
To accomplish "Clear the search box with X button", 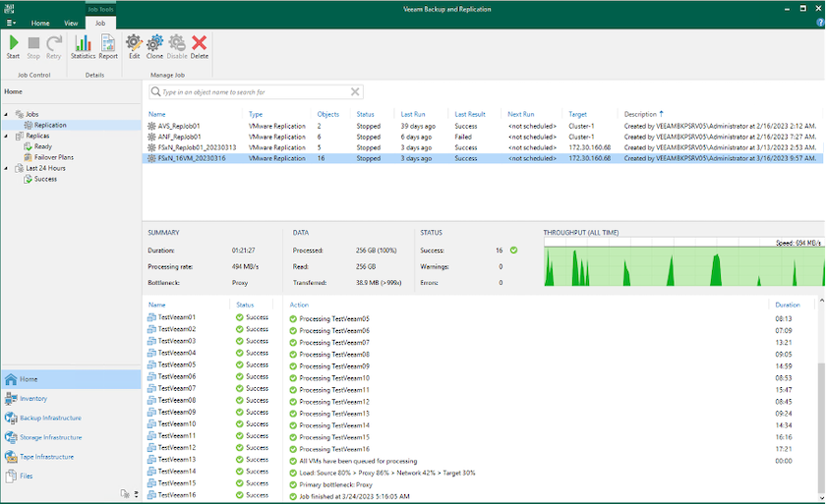I will (355, 92).
